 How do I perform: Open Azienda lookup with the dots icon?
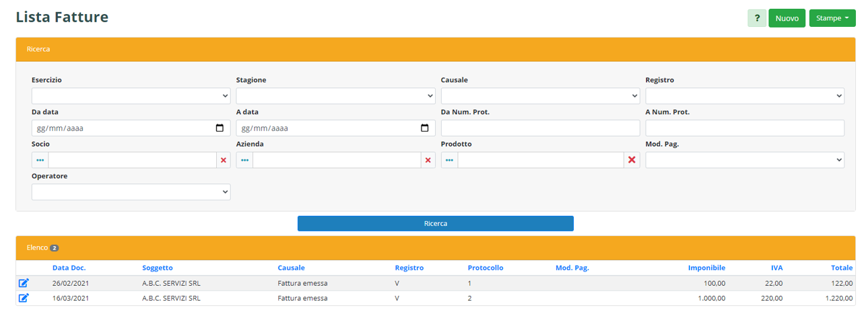244,160
